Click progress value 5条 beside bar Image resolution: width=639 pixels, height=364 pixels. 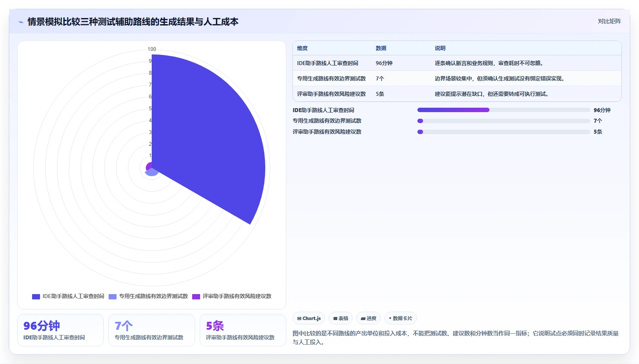[598, 132]
